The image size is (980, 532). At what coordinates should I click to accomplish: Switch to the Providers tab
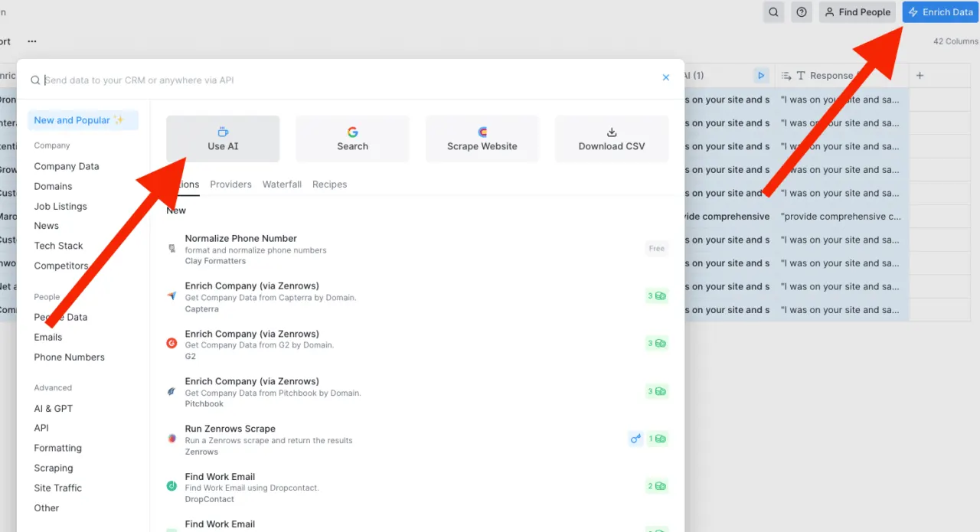pyautogui.click(x=231, y=184)
